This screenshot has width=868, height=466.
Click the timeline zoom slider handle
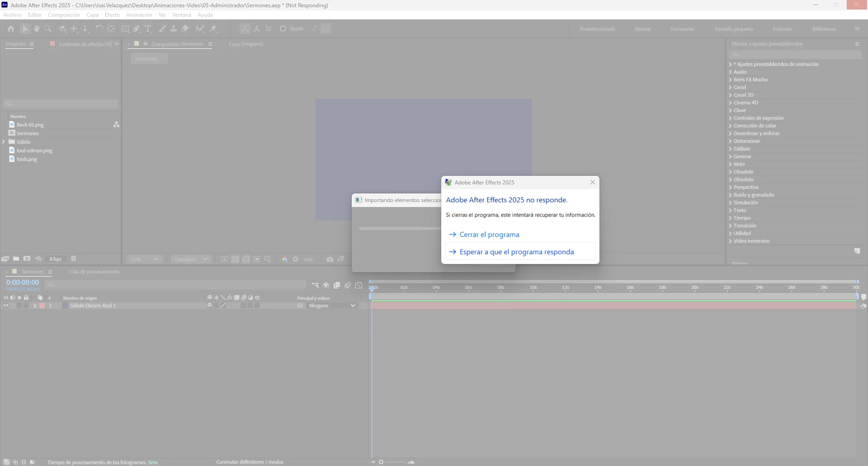[381, 462]
